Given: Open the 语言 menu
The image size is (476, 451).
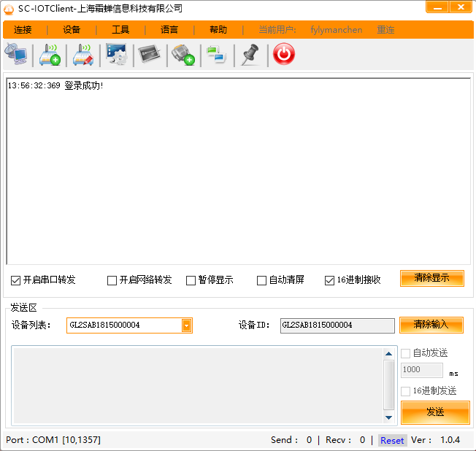Looking at the screenshot, I should pyautogui.click(x=169, y=30).
